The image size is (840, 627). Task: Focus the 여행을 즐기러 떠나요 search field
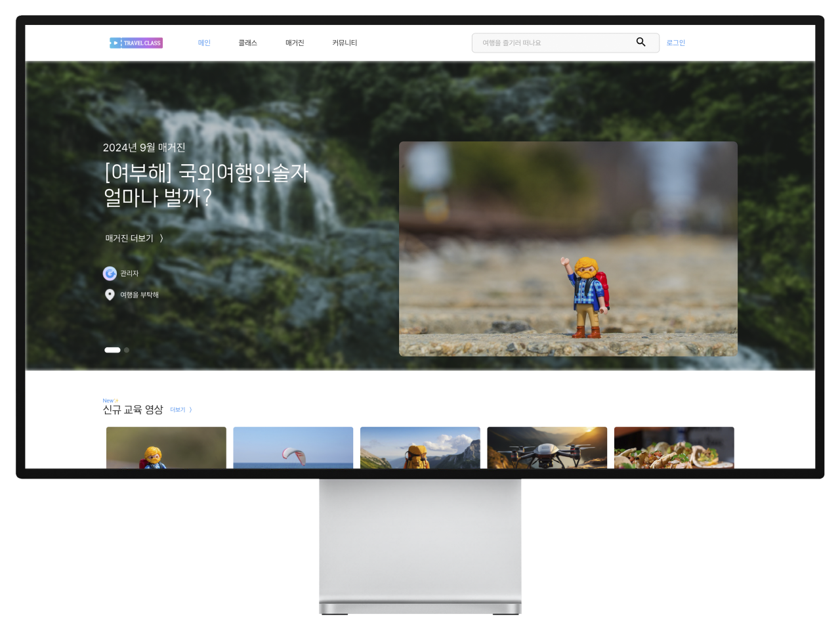pyautogui.click(x=551, y=43)
